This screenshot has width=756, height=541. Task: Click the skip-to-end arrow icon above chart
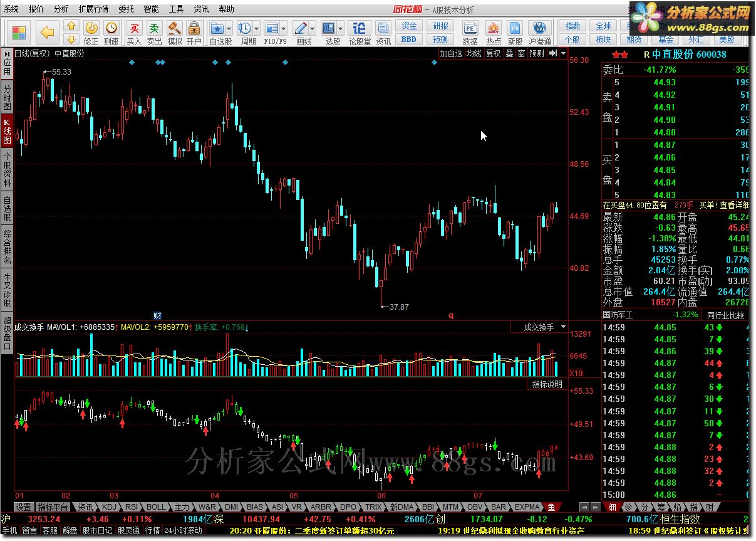pos(553,54)
